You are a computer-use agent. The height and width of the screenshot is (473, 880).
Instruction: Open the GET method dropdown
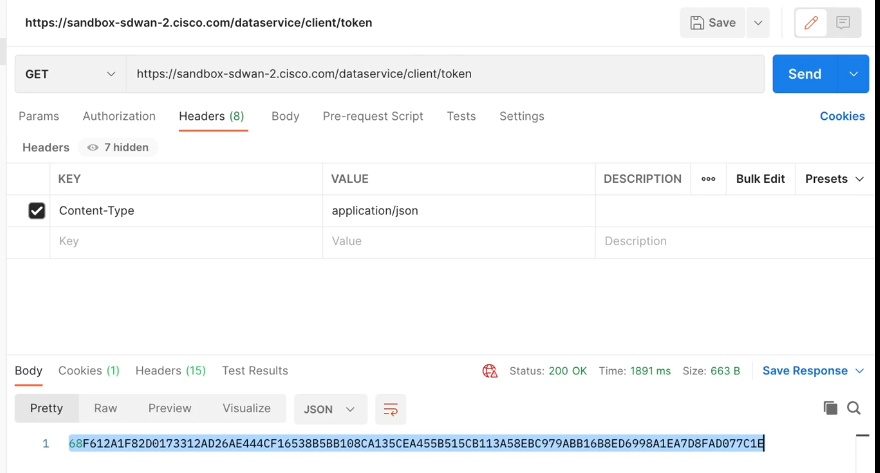70,74
